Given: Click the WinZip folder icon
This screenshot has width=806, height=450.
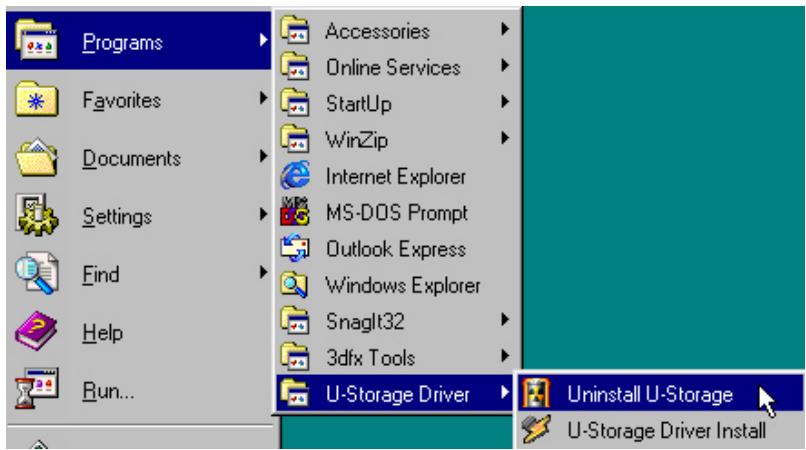Looking at the screenshot, I should 295,139.
